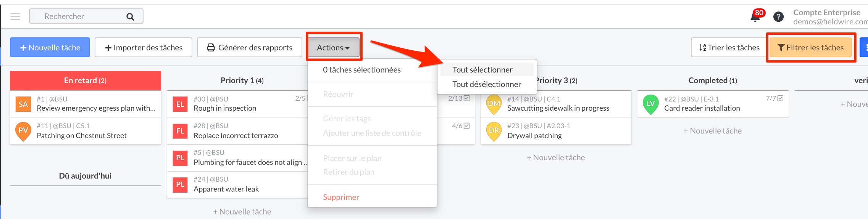Select the SA avatar on task #1
868x219 pixels.
(23, 104)
